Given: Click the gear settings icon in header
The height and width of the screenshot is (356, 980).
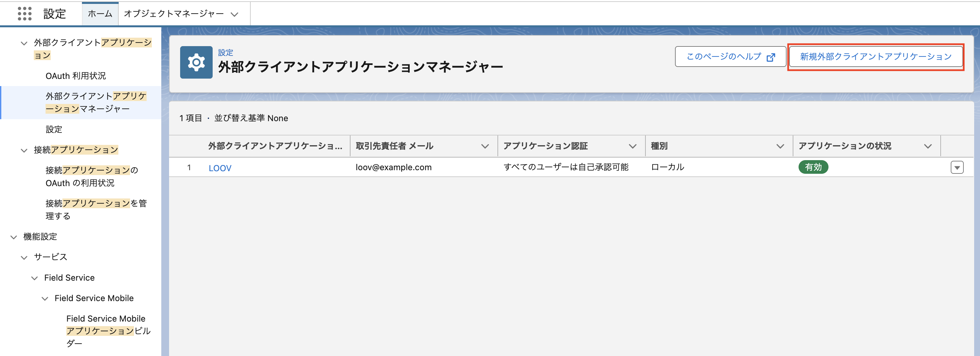Looking at the screenshot, I should pyautogui.click(x=196, y=62).
